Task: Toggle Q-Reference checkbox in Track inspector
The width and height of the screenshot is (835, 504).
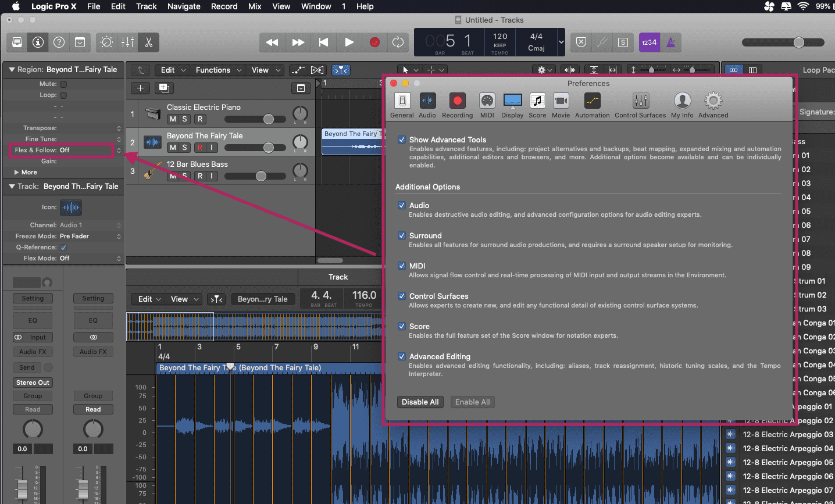Action: pyautogui.click(x=63, y=248)
